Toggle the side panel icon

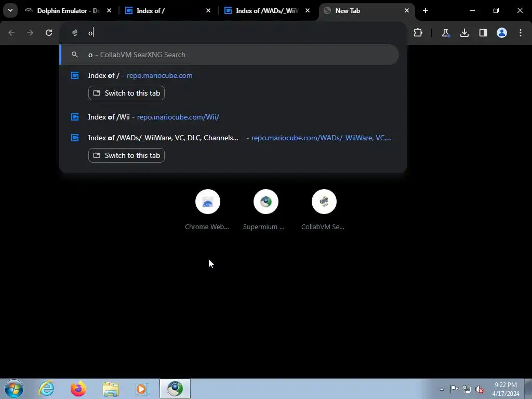[x=483, y=33]
